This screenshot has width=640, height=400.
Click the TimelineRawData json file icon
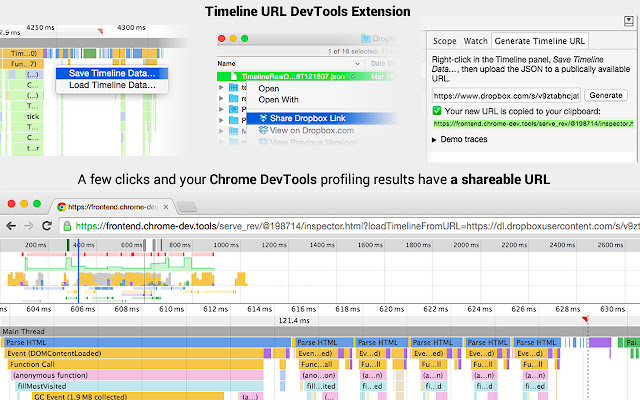(x=235, y=75)
